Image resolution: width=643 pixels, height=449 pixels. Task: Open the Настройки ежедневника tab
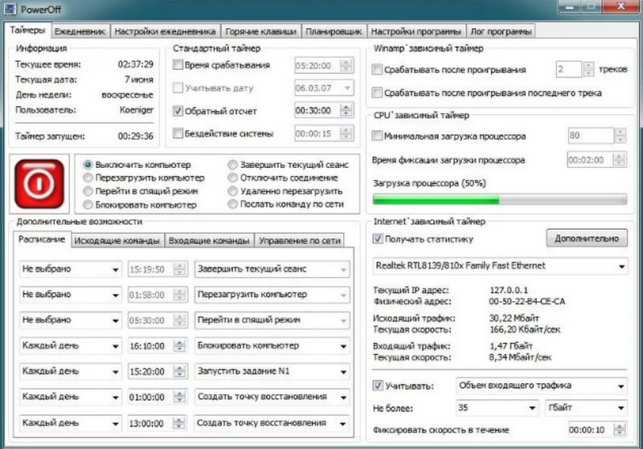tap(165, 32)
